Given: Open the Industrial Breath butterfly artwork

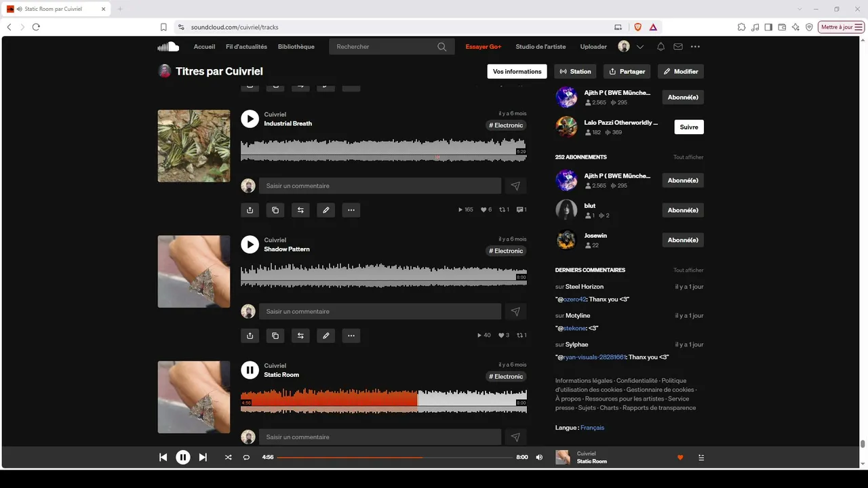Looking at the screenshot, I should click(194, 146).
